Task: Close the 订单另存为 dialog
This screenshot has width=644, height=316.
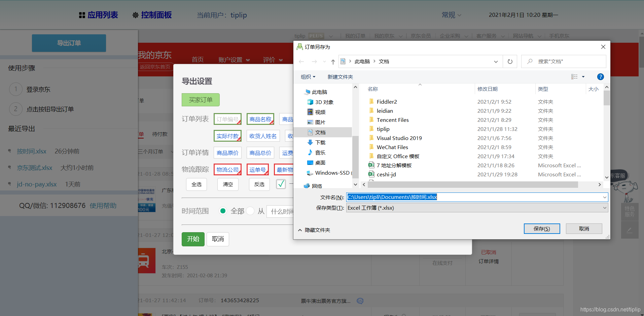Action: [603, 47]
